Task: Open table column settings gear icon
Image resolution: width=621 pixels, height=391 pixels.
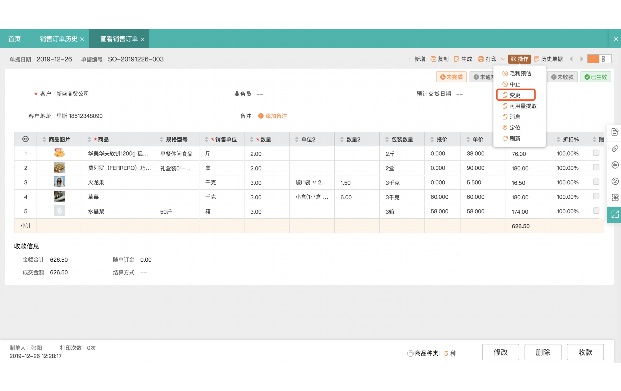Action: click(x=25, y=139)
